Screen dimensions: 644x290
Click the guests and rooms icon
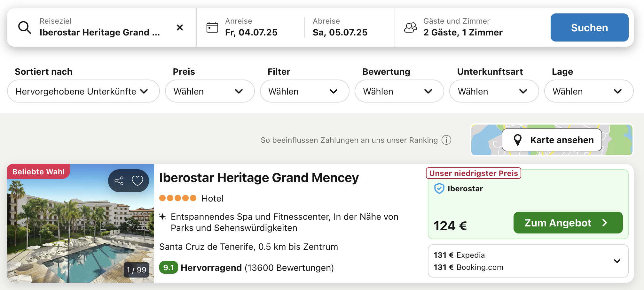click(x=411, y=27)
